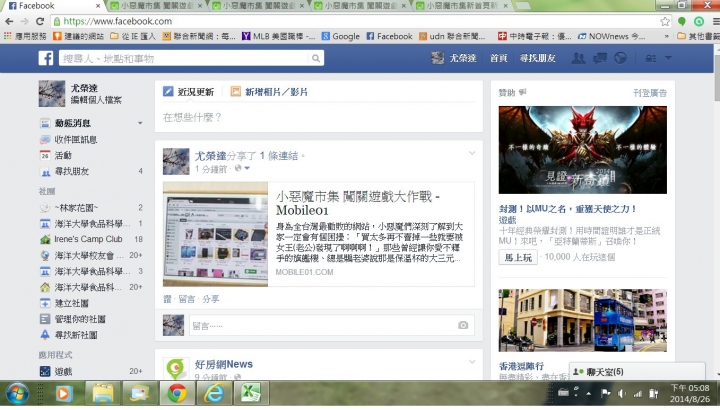Viewport: 720px width, 410px height.
Task: Select the 新增相片／影片 tab
Action: tap(269, 92)
